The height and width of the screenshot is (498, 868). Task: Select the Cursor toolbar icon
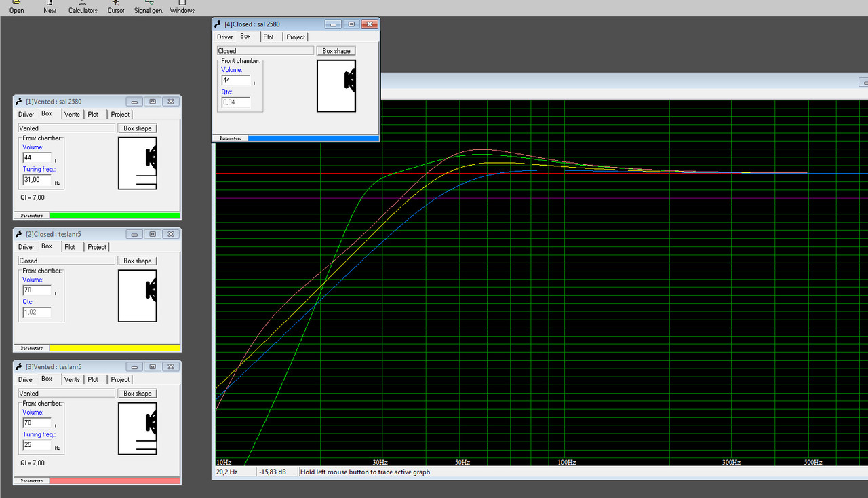(x=116, y=7)
